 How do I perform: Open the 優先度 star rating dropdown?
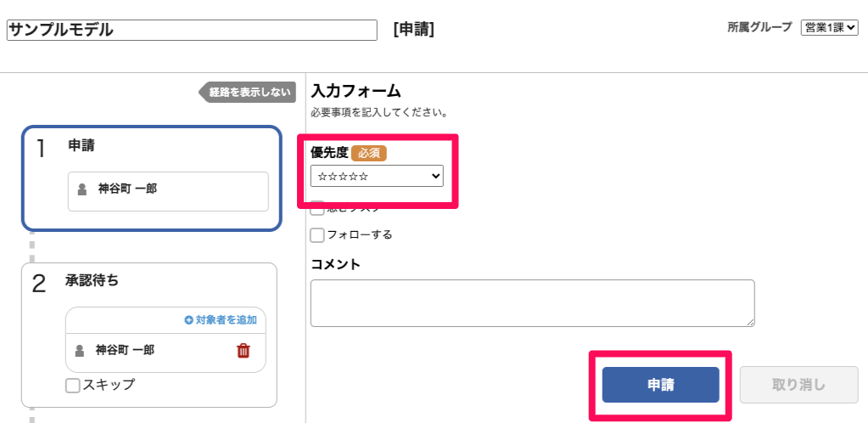coord(377,176)
